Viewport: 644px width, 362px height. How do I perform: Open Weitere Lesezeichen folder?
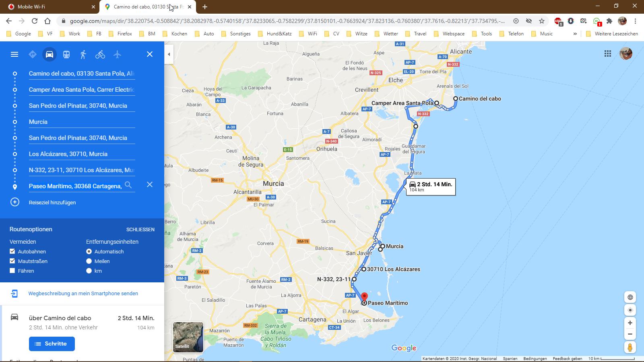tap(612, 34)
